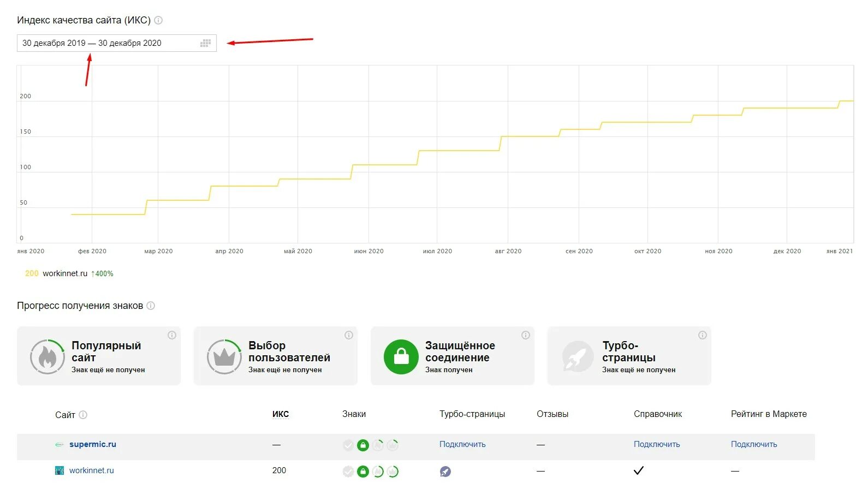Click Подключить under Турбо-страницы for supermic.ru
This screenshot has width=868, height=489.
point(462,444)
